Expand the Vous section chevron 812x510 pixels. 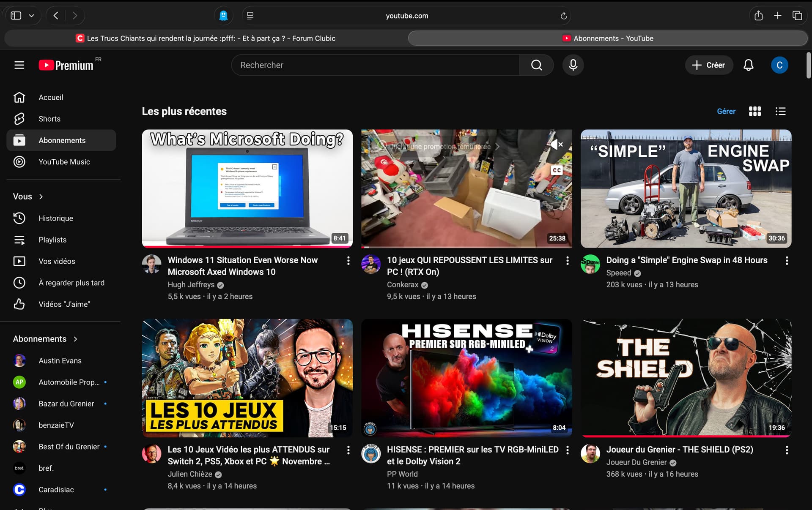point(41,196)
